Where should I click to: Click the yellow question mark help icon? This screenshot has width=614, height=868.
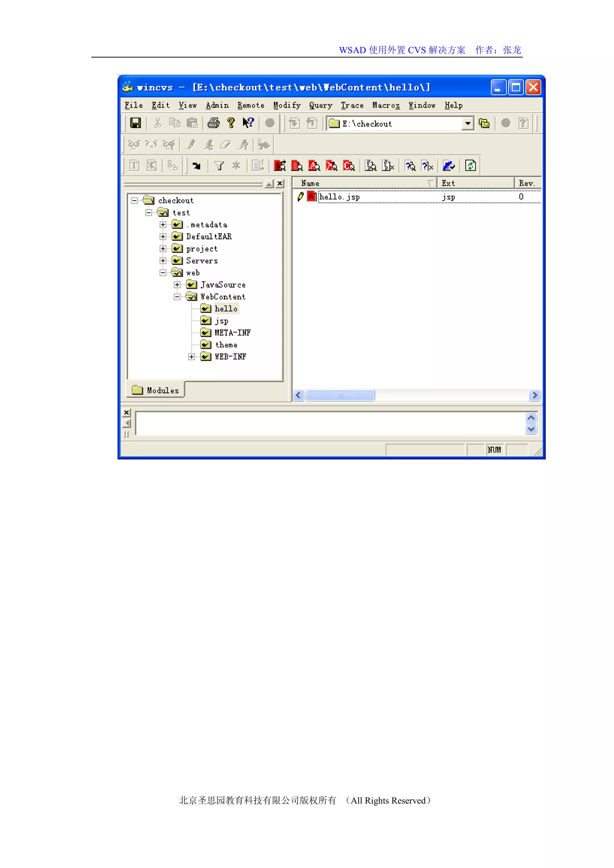231,123
